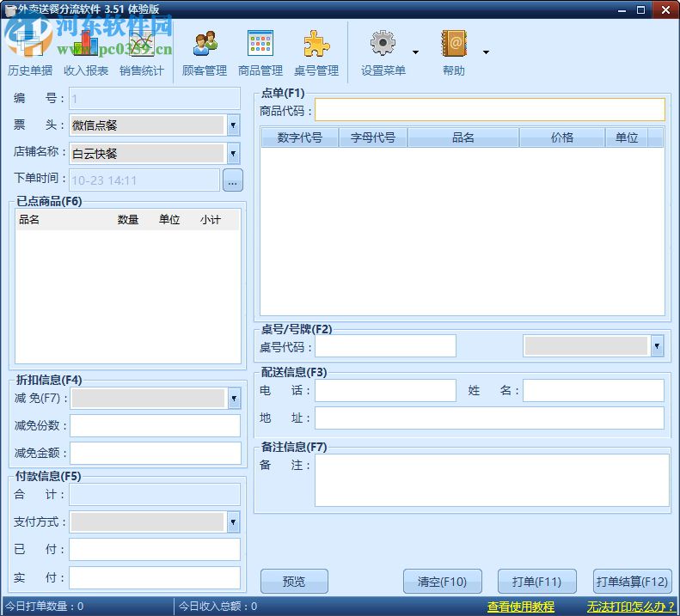
Task: Open the 查看使用教程 link
Action: (521, 607)
